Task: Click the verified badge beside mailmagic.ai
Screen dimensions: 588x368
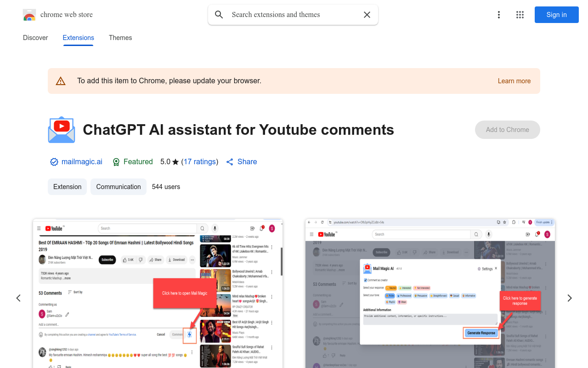Action: coord(54,162)
